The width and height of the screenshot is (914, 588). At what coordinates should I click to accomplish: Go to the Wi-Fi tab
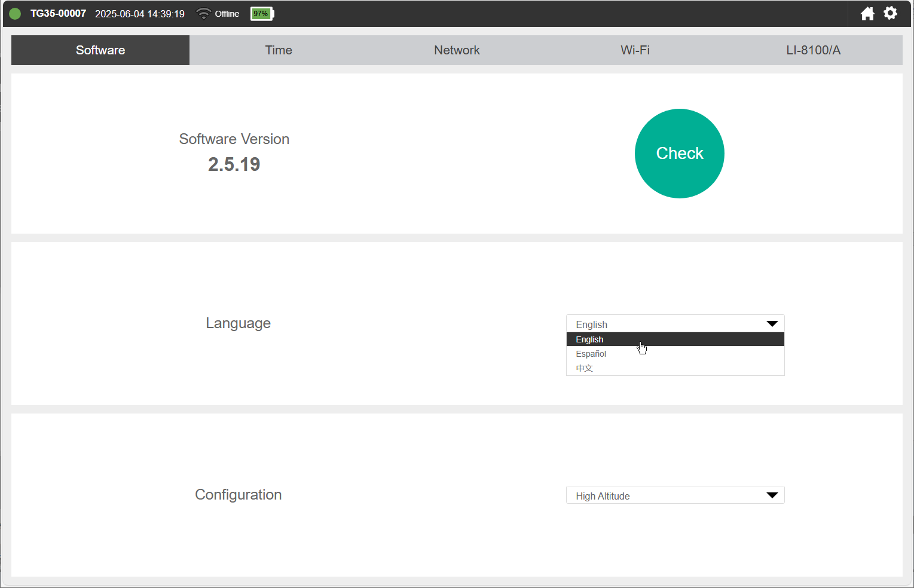click(x=635, y=50)
